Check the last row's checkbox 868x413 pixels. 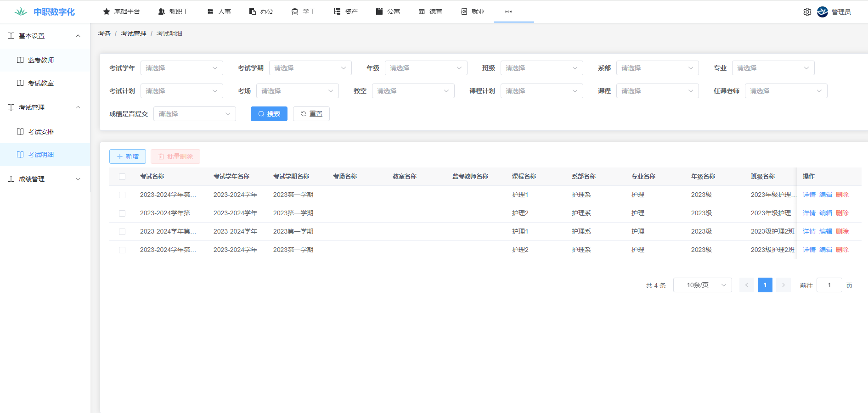[x=122, y=250]
